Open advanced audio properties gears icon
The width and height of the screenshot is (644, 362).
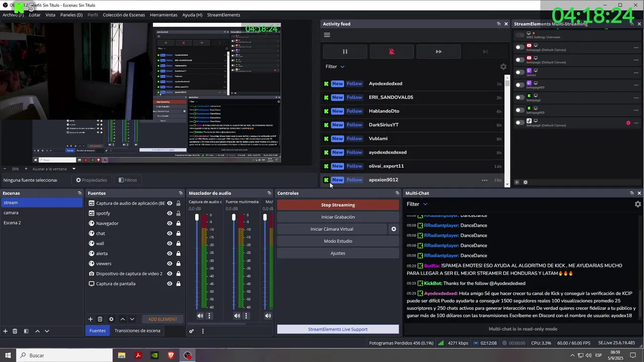(192, 331)
